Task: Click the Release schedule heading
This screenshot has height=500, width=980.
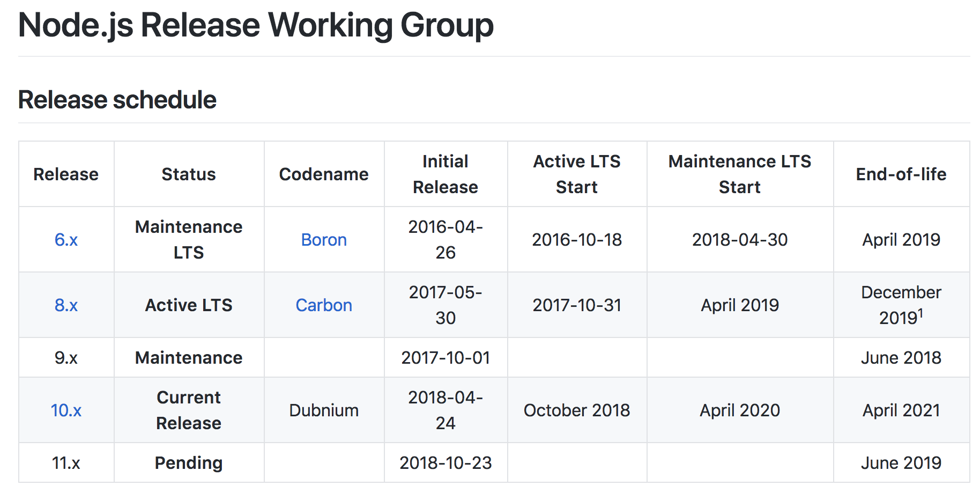Action: tap(117, 100)
